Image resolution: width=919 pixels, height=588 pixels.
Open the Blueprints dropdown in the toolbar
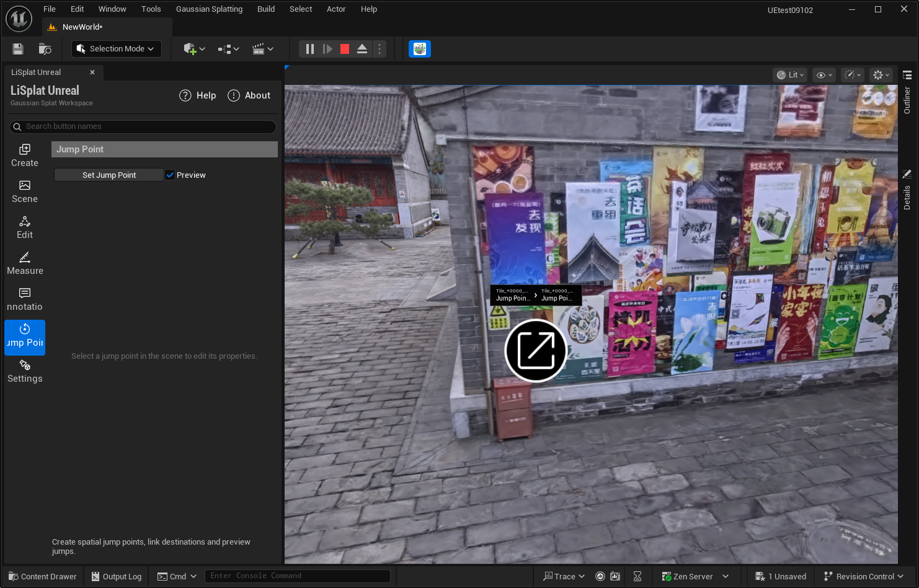coord(228,49)
